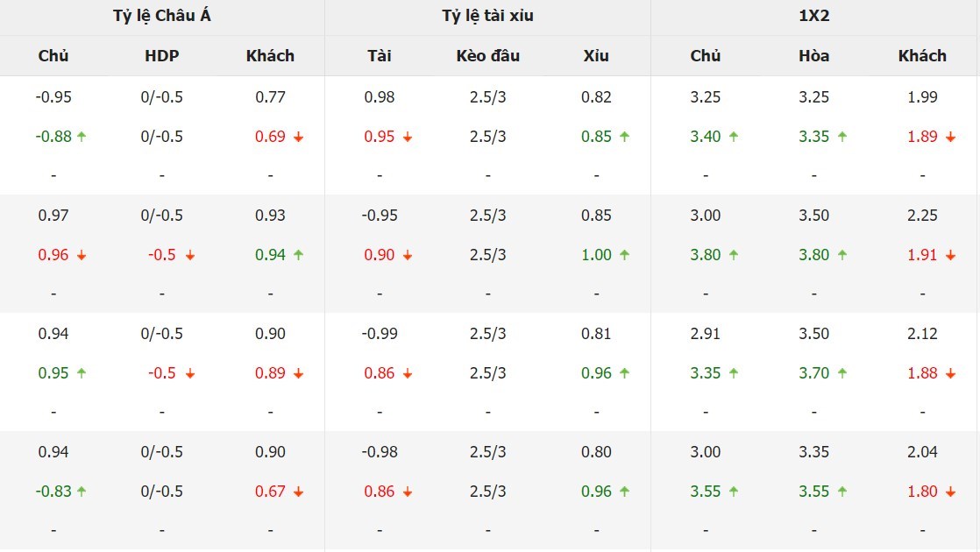This screenshot has height=552, width=980.
Task: Click green up arrow next to 3.40
Action: [734, 136]
